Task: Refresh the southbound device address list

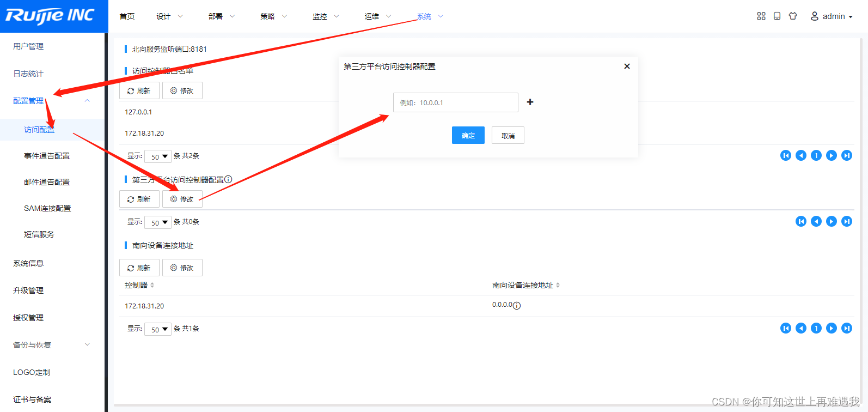Action: tap(139, 268)
